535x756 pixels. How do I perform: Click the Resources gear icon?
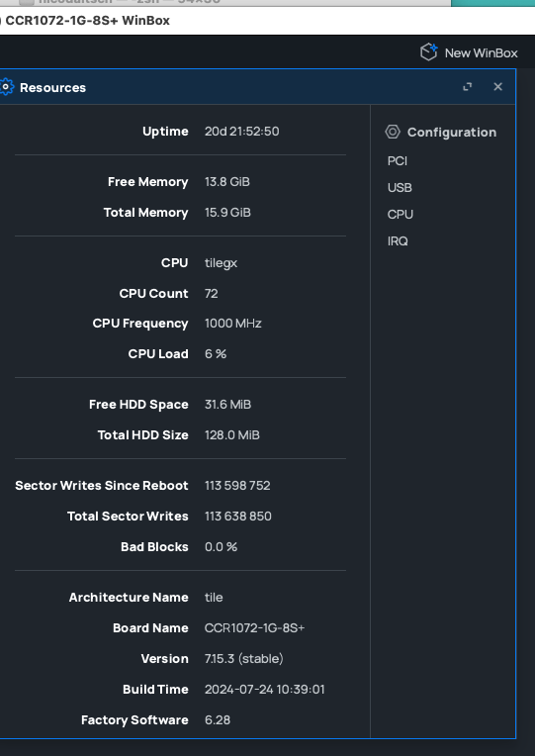(x=6, y=87)
